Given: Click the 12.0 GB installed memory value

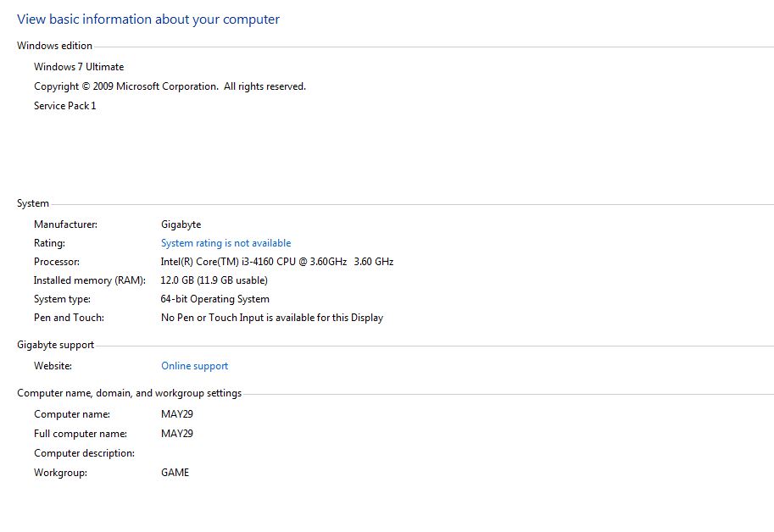Looking at the screenshot, I should pos(214,280).
